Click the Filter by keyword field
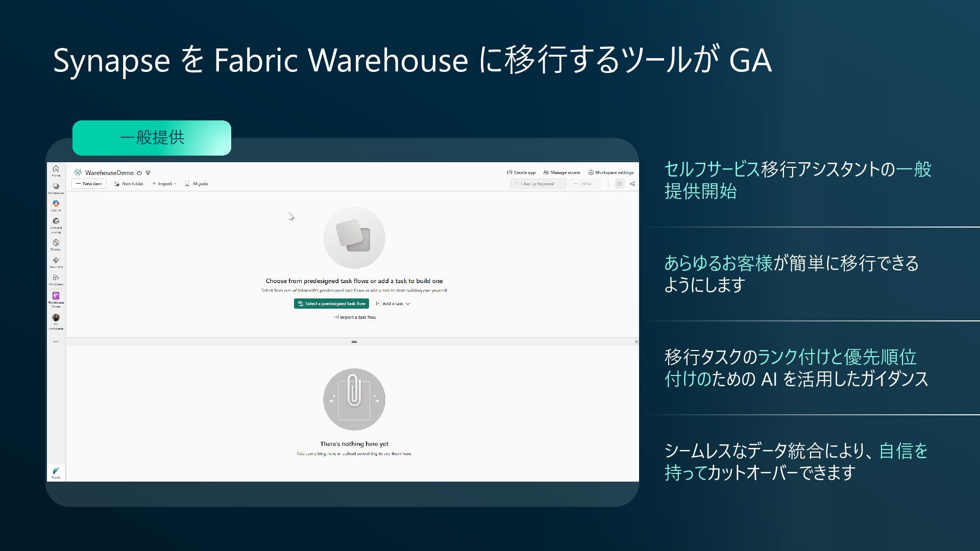 pyautogui.click(x=538, y=184)
